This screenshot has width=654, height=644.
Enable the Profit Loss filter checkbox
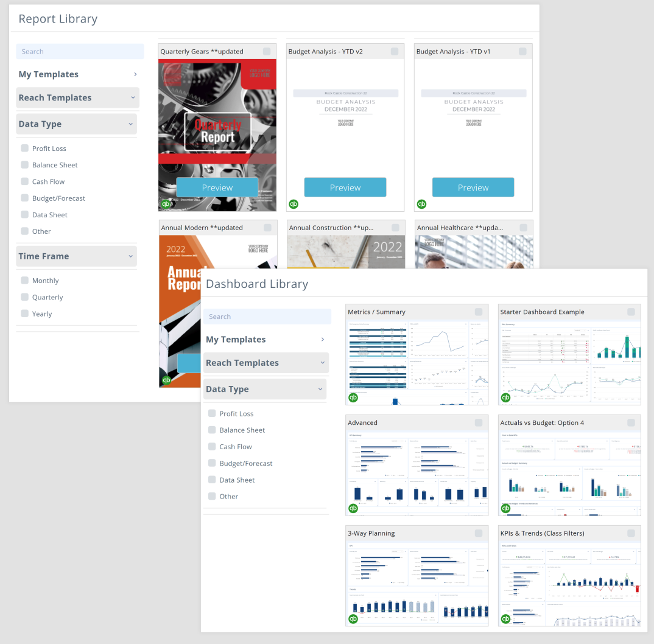[x=25, y=148]
